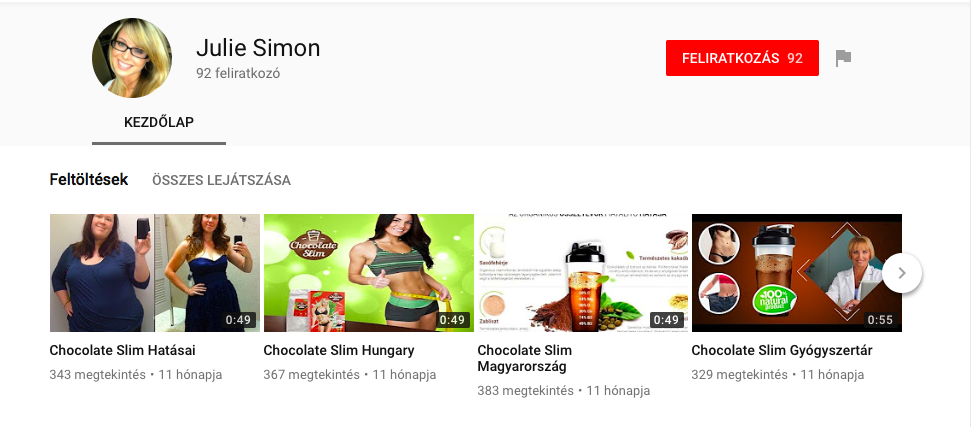The width and height of the screenshot is (971, 427).
Task: Open the Feltöltések section heading
Action: pyautogui.click(x=89, y=180)
